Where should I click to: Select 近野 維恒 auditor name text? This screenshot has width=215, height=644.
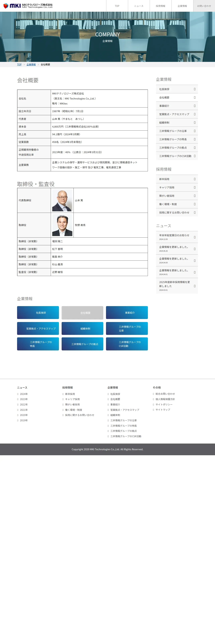click(57, 272)
